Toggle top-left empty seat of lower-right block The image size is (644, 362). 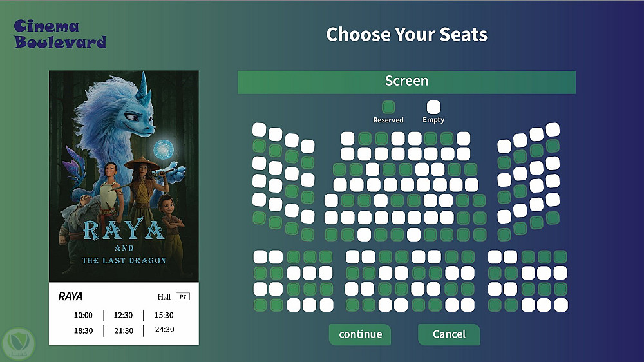click(x=495, y=257)
